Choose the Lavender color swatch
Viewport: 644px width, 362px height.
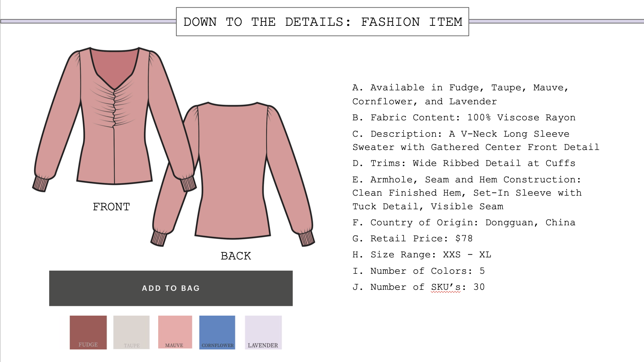(x=263, y=332)
